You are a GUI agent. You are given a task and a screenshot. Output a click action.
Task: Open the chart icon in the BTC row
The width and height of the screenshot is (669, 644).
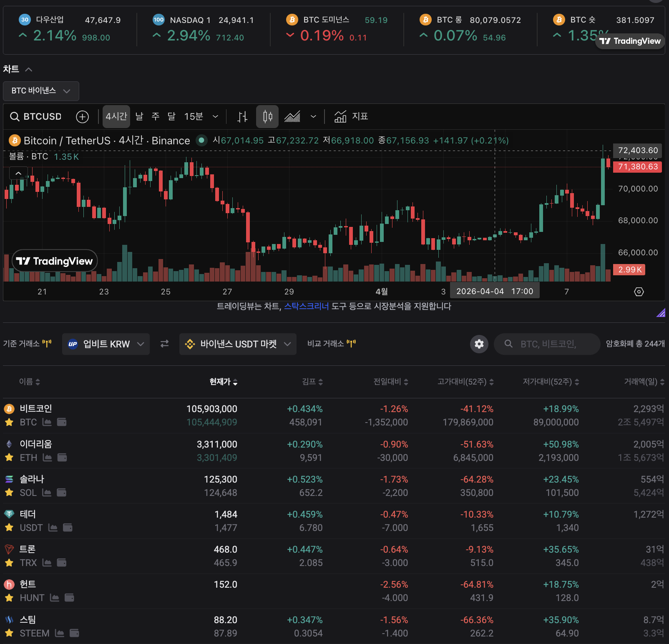(47, 422)
